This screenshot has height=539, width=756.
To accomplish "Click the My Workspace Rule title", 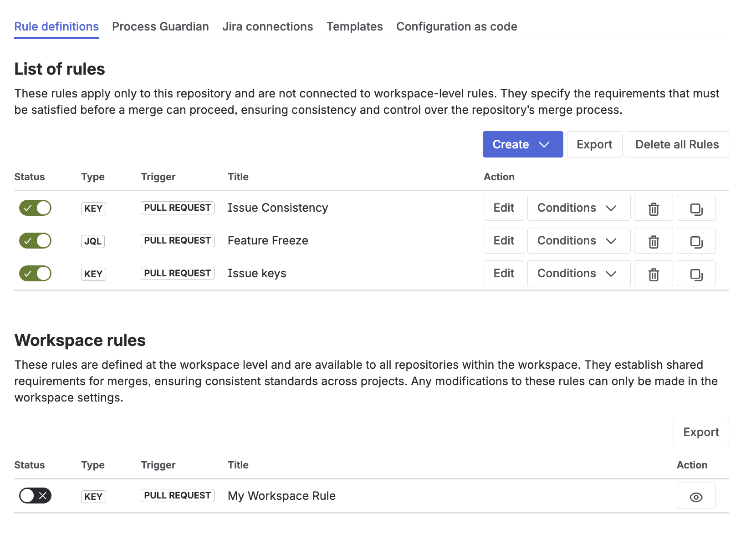I will click(x=281, y=496).
